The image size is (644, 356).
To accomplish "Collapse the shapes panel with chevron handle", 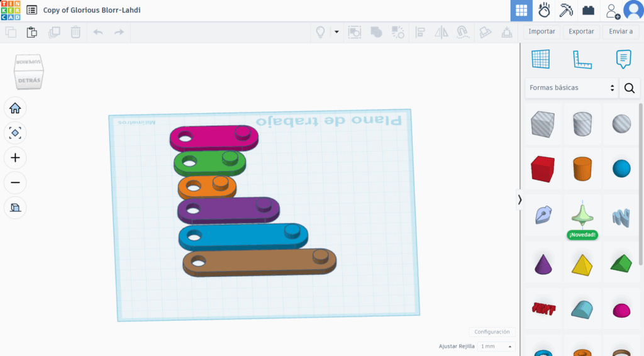I will 519,199.
